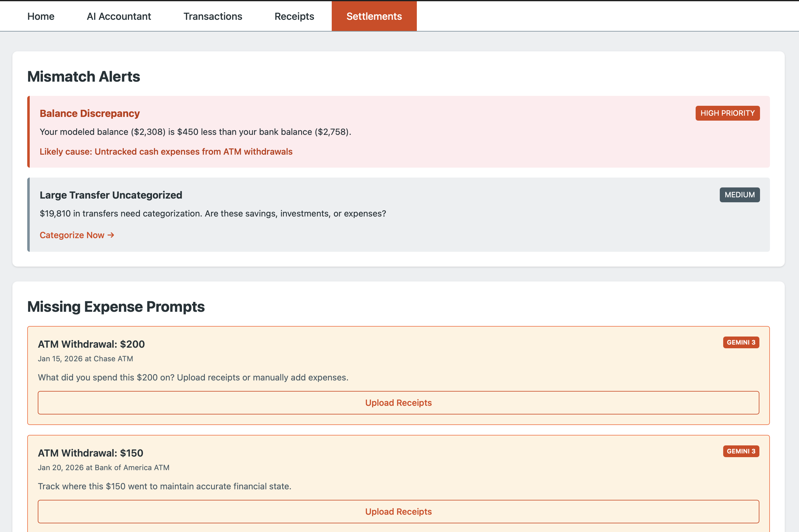The image size is (799, 532).
Task: Select the ATM Withdrawal: $150 heading
Action: tap(91, 453)
